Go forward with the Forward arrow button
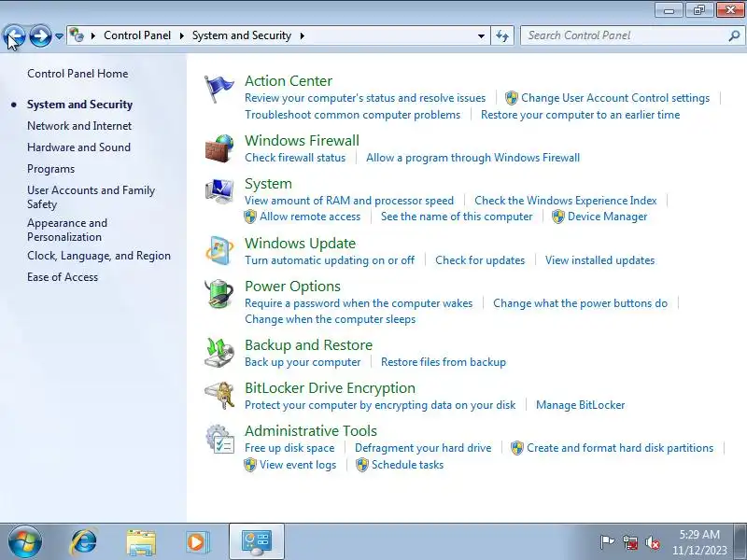This screenshot has width=747, height=560. pos(40,35)
